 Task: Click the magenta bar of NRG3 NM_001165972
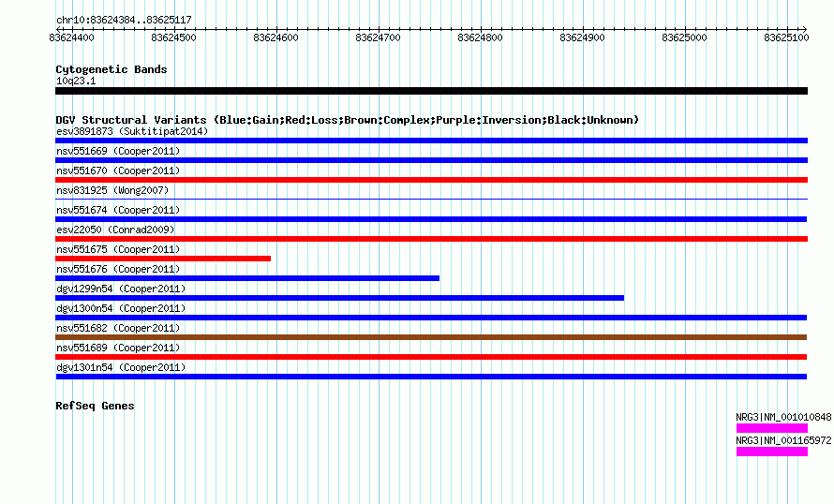(x=772, y=452)
